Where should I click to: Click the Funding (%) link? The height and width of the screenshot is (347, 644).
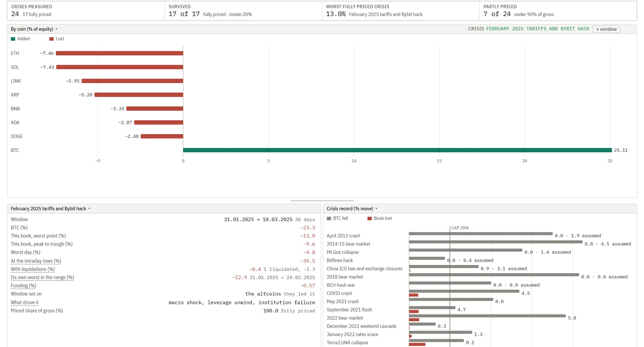tap(23, 286)
